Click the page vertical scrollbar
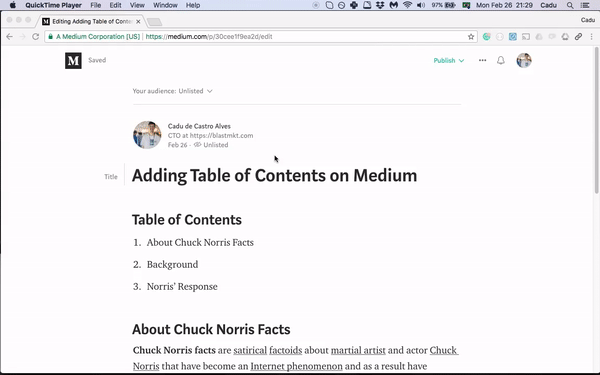The image size is (600, 375). 597,120
